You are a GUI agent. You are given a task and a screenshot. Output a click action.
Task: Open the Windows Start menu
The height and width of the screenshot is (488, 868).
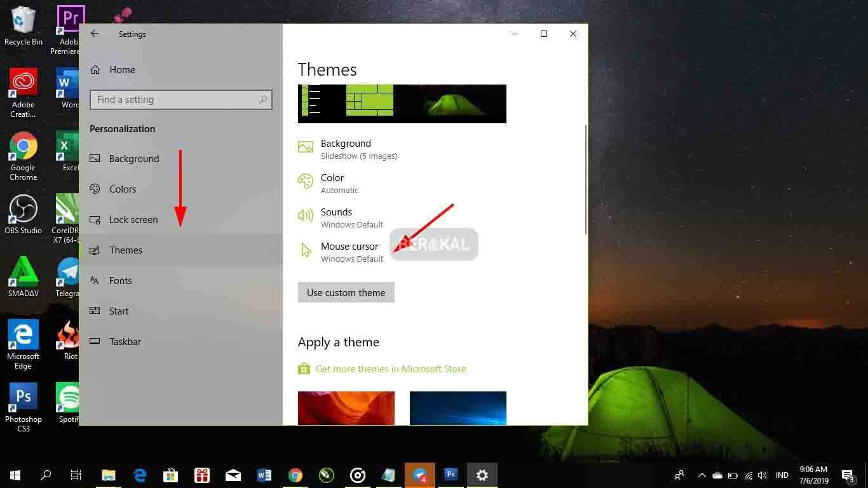(15, 475)
